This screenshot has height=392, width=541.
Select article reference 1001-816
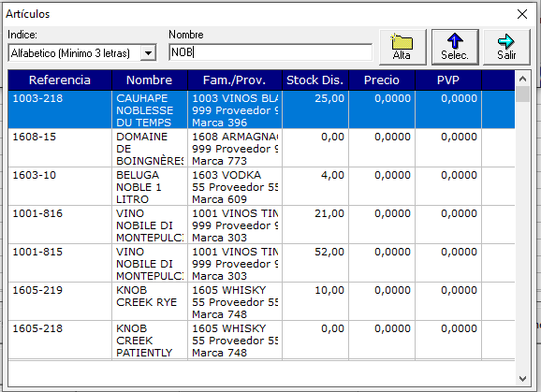[261, 225]
